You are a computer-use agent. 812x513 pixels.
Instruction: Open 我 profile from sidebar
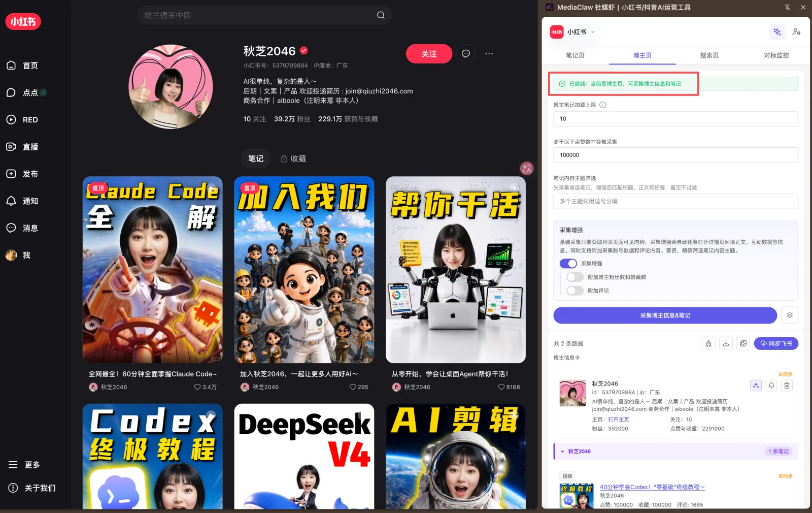(x=18, y=255)
